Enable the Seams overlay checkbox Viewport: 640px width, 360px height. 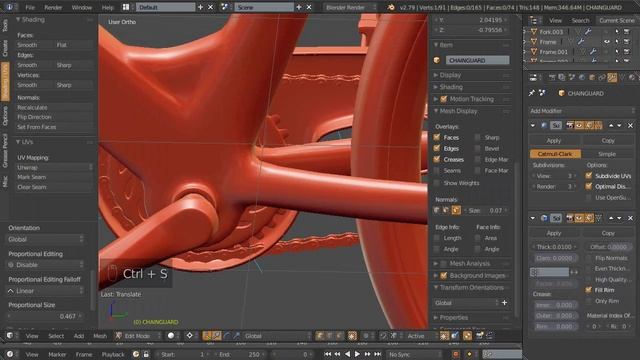click(437, 170)
